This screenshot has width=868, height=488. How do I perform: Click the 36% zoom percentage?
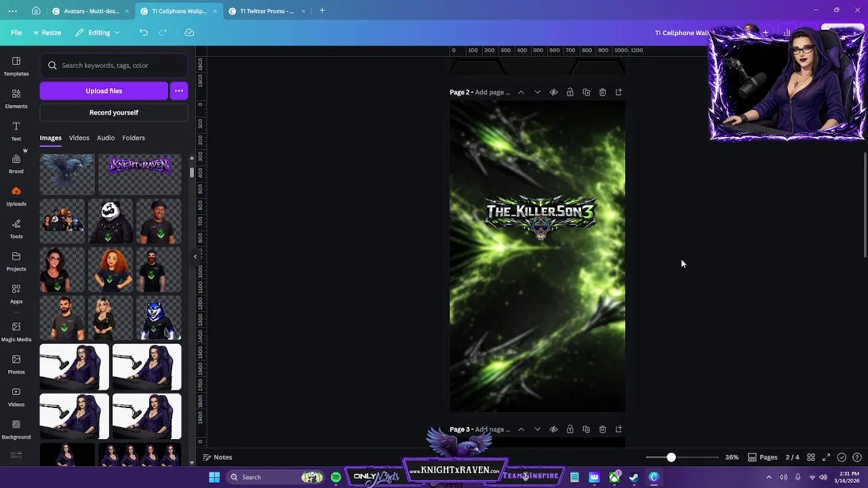(x=732, y=457)
